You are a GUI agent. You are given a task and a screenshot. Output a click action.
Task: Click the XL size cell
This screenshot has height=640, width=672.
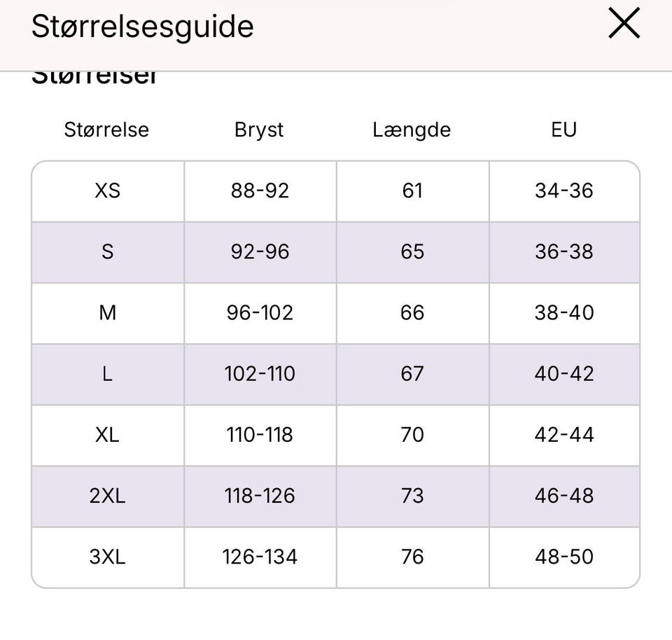tap(107, 435)
